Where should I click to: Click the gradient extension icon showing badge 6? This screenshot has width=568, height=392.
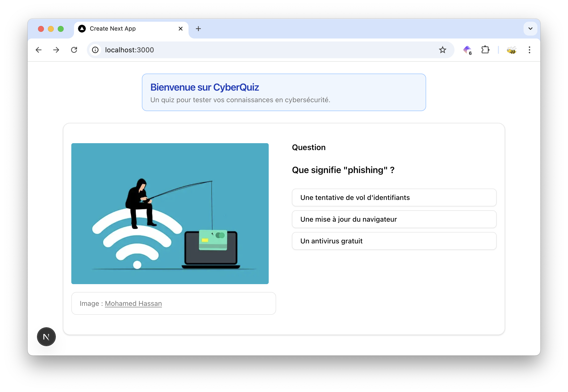point(467,50)
